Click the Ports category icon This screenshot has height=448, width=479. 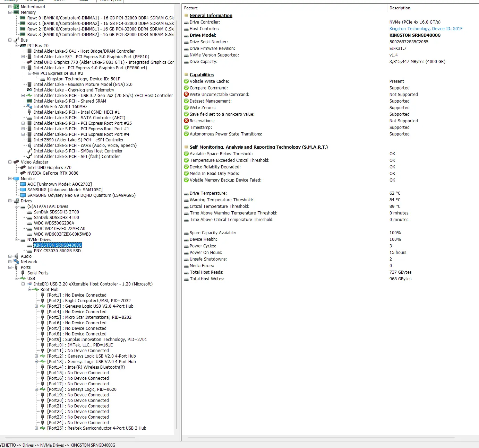(x=16, y=267)
